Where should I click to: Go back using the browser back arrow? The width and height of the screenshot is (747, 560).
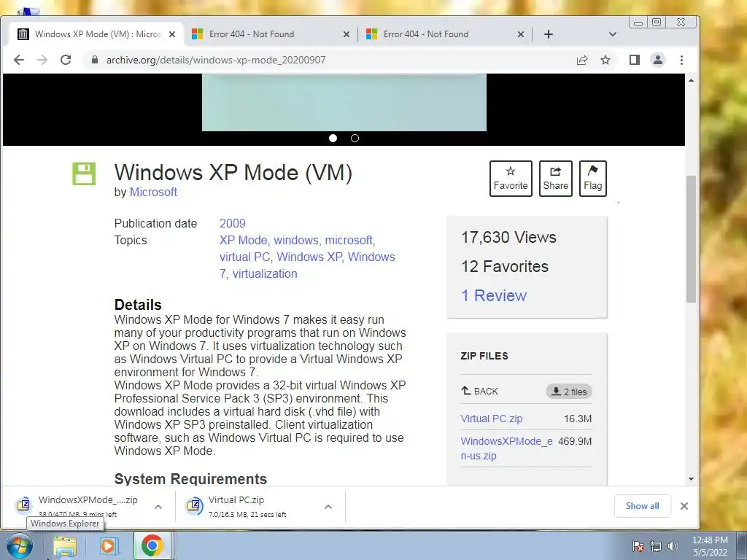(19, 60)
